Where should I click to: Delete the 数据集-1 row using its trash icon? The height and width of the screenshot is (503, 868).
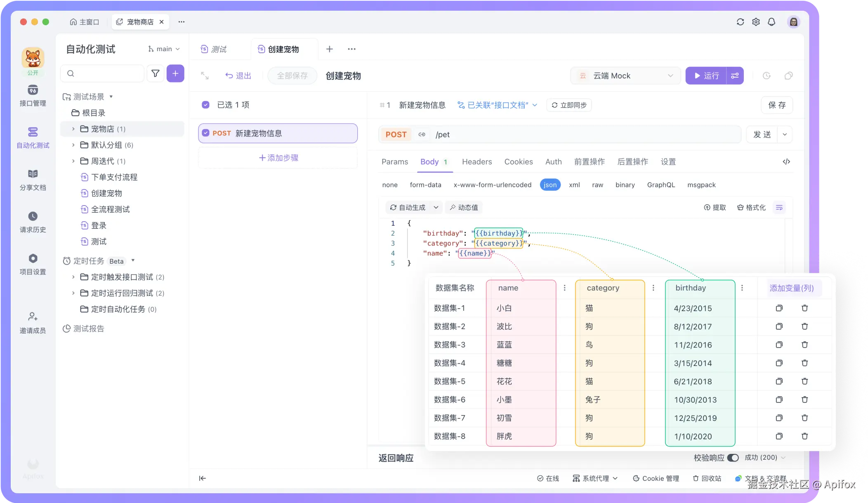(x=805, y=308)
